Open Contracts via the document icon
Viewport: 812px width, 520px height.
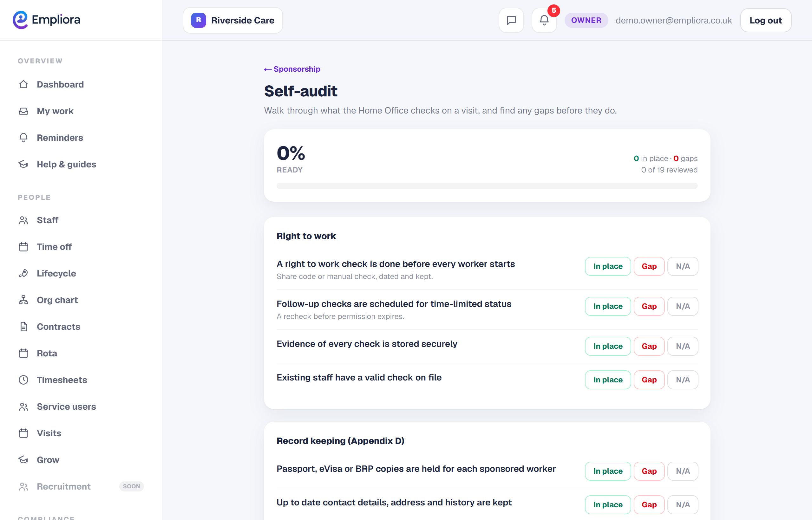[x=23, y=327]
